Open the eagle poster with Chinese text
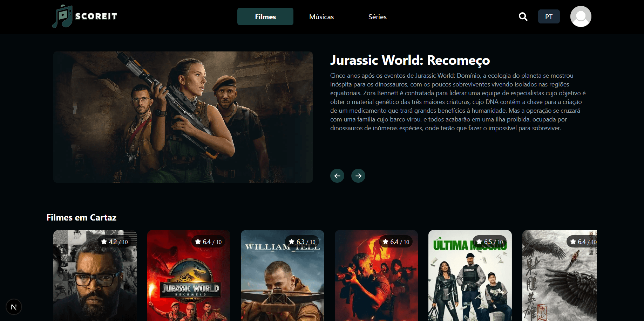Viewport: 644px width, 321px height. click(560, 275)
